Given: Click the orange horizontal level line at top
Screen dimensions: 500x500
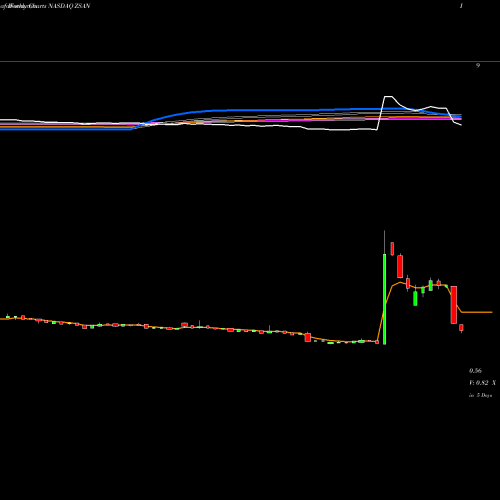Looking at the screenshot, I should coord(250,61).
